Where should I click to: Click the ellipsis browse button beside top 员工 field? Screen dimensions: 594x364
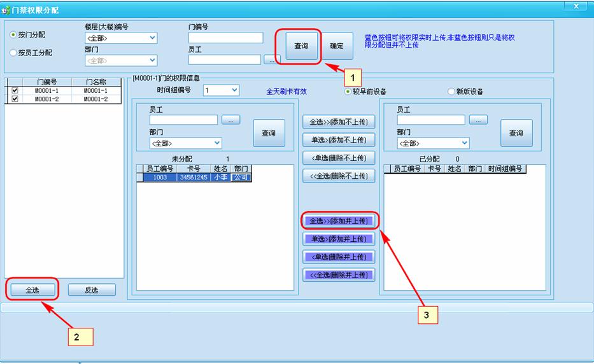(x=272, y=60)
